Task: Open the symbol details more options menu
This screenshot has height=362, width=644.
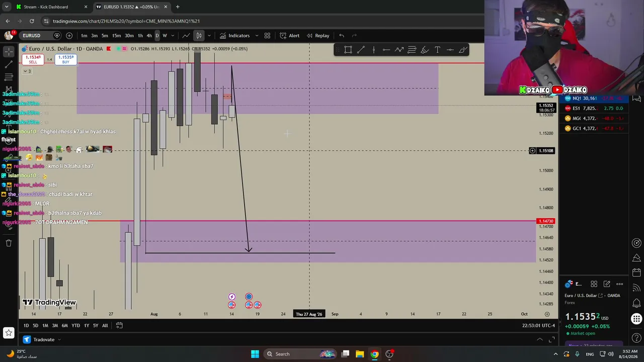Action: [x=620, y=284]
